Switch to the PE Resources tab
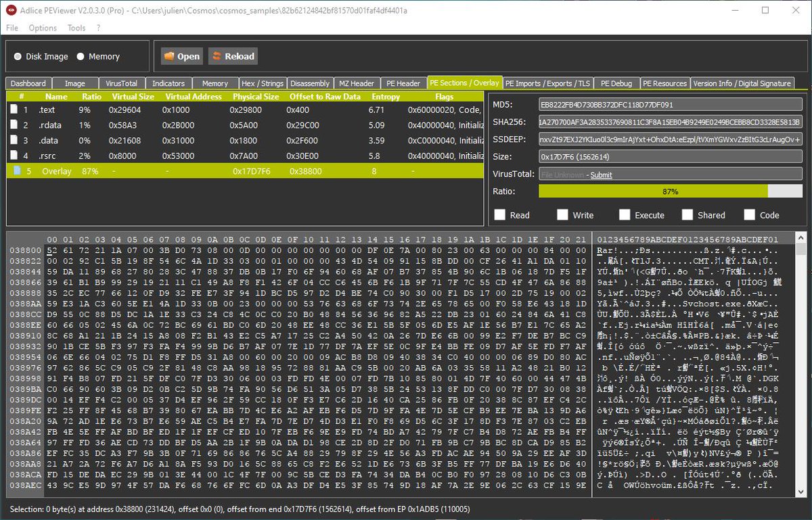The height and width of the screenshot is (520, 812). tap(665, 83)
